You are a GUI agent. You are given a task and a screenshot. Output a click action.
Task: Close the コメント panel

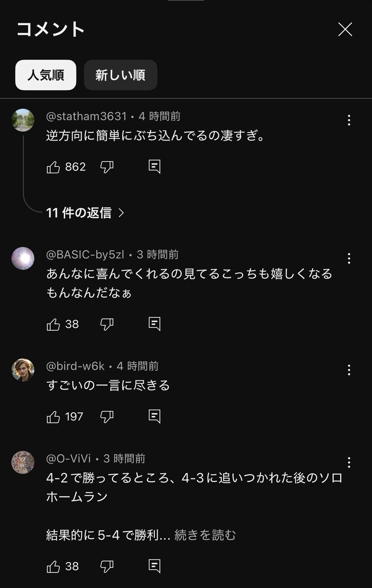345,29
